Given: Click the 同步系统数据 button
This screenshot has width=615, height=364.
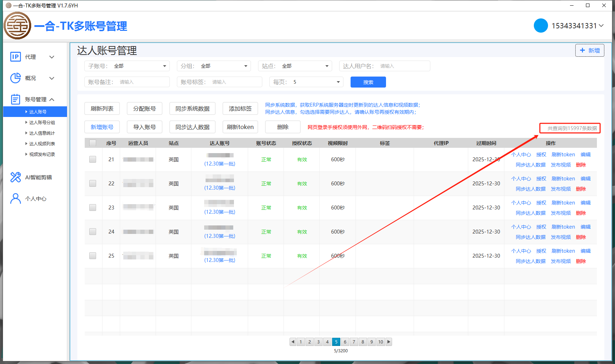Looking at the screenshot, I should point(192,108).
